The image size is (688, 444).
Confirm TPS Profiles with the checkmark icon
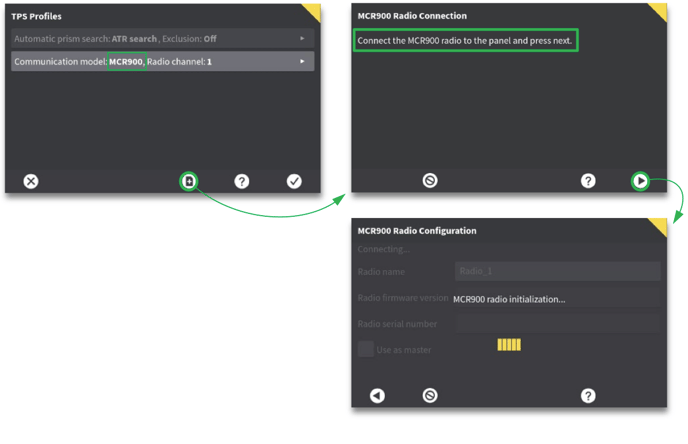click(x=294, y=181)
